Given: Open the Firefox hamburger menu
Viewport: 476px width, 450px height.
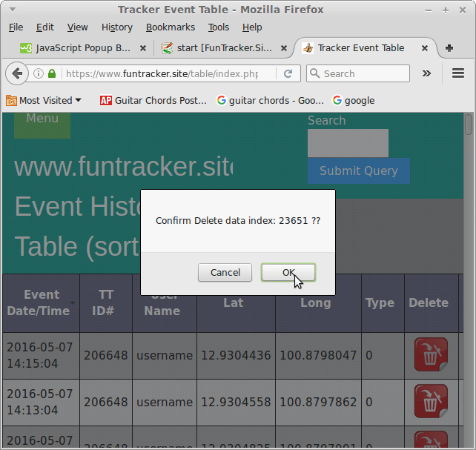Looking at the screenshot, I should point(457,73).
